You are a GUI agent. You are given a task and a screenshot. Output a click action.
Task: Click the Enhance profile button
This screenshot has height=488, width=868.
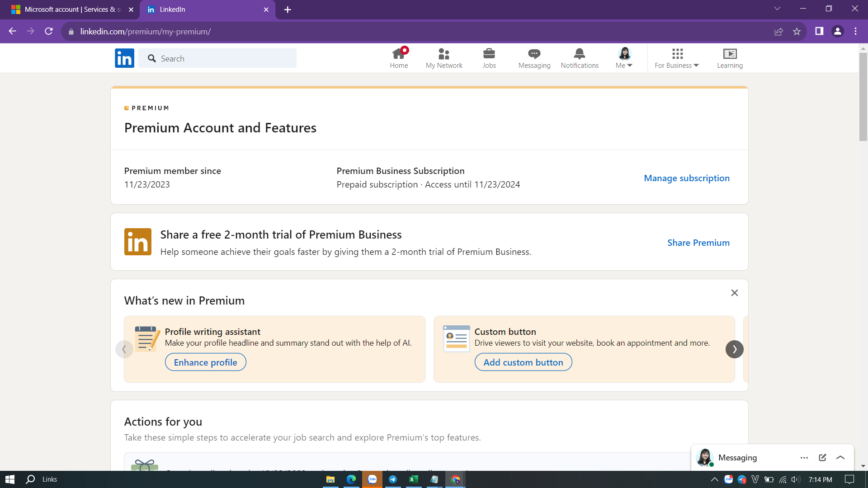206,362
